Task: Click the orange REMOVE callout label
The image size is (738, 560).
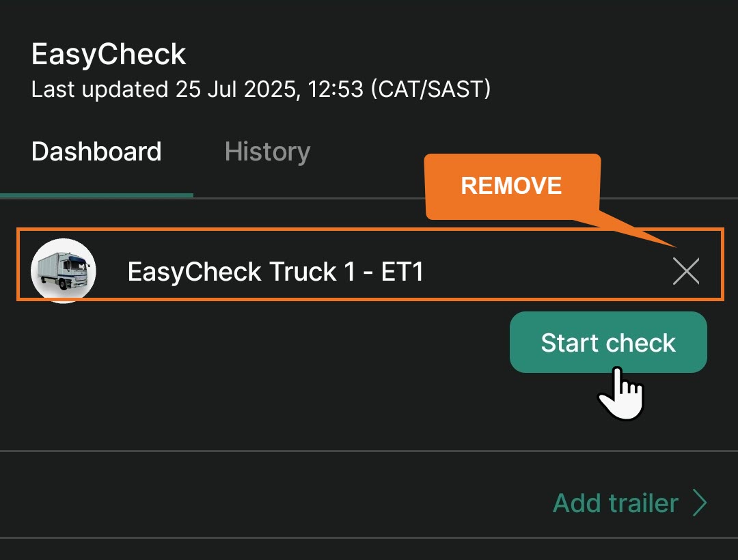Action: (511, 186)
